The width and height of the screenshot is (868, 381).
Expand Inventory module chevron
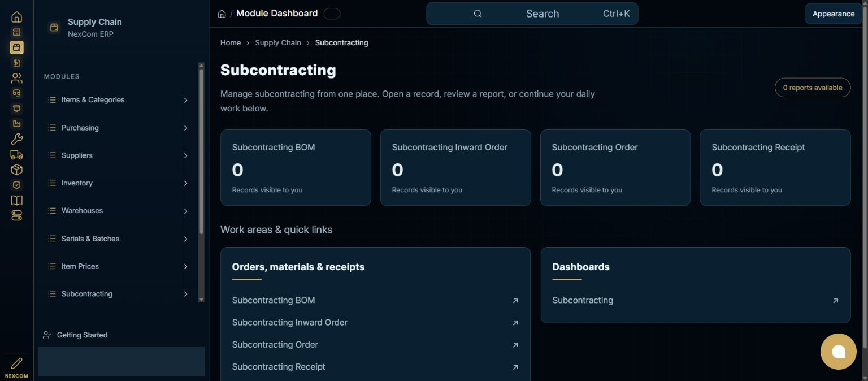click(x=185, y=183)
